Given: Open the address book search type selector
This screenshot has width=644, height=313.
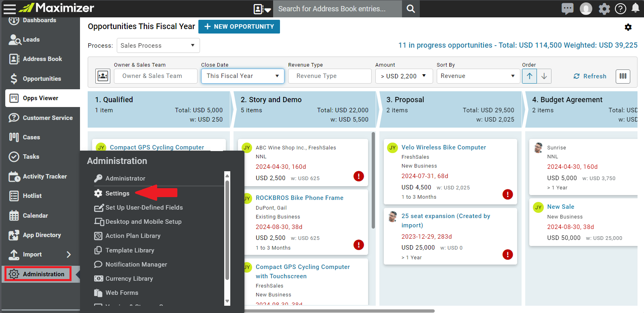Looking at the screenshot, I should point(262,9).
